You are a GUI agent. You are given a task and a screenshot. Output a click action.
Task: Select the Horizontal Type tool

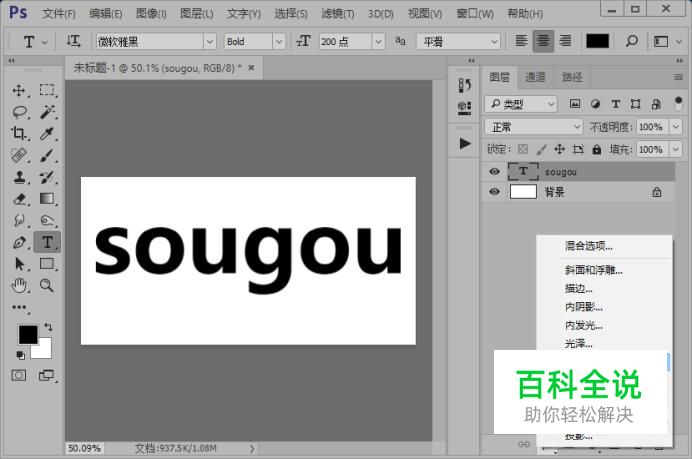tap(47, 242)
